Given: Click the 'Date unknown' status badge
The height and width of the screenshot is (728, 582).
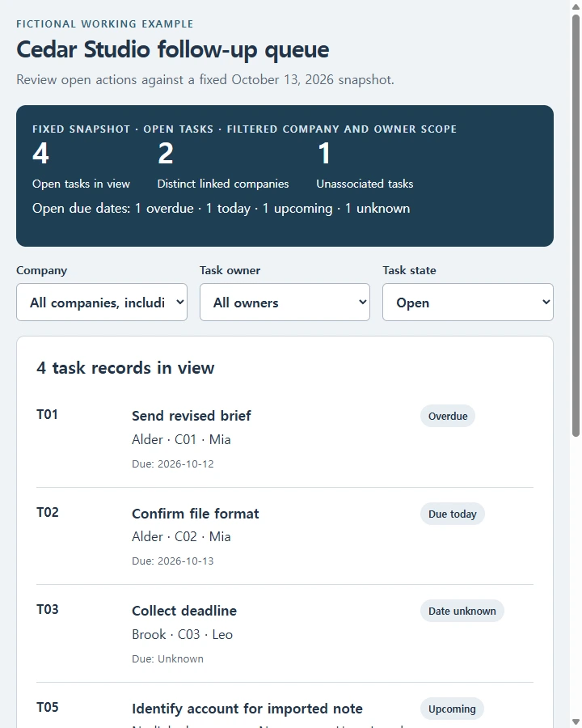Looking at the screenshot, I should pos(462,611).
